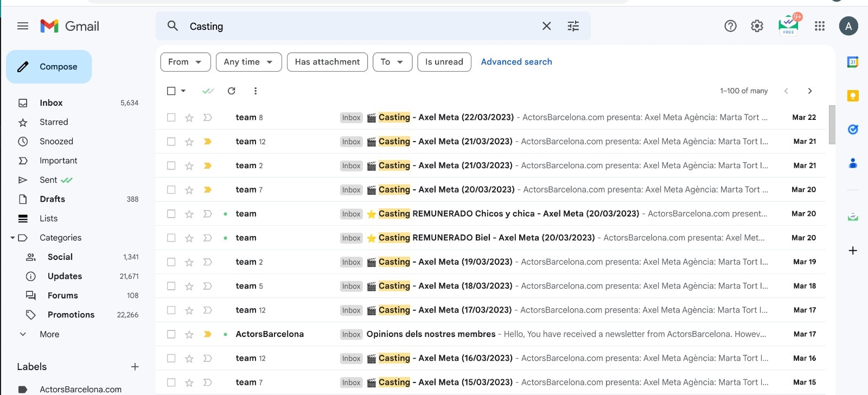Mark team 8 Mar 22 email as important
The width and height of the screenshot is (868, 395).
207,118
